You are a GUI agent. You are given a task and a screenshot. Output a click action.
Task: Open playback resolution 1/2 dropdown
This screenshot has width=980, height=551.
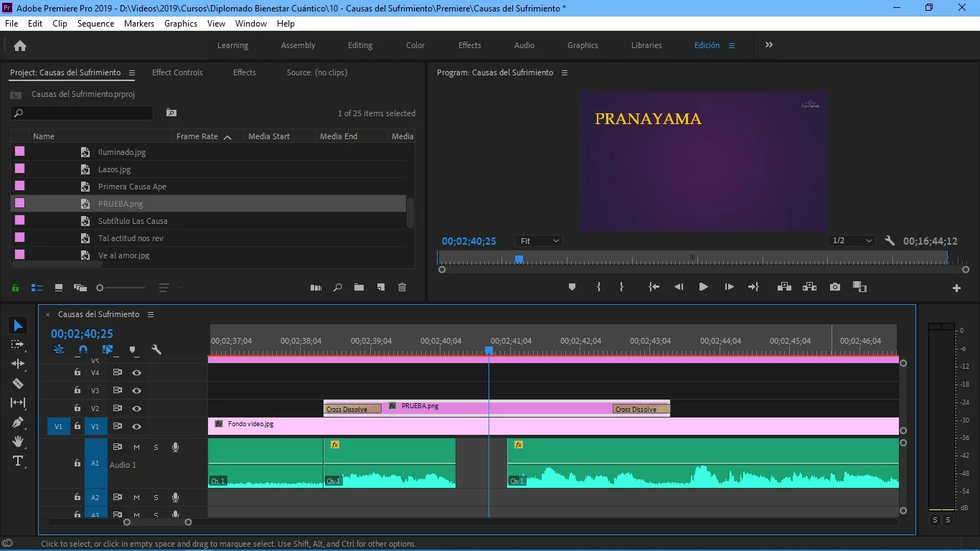(x=852, y=241)
